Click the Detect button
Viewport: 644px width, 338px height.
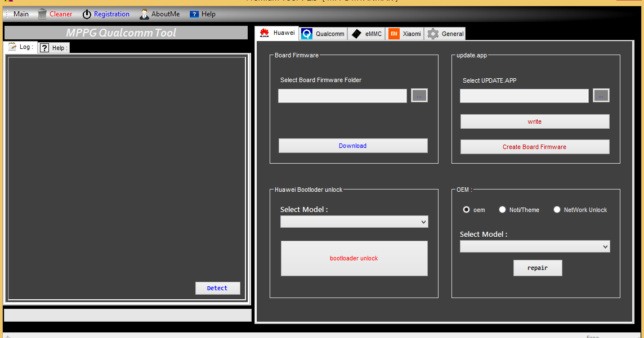[218, 288]
